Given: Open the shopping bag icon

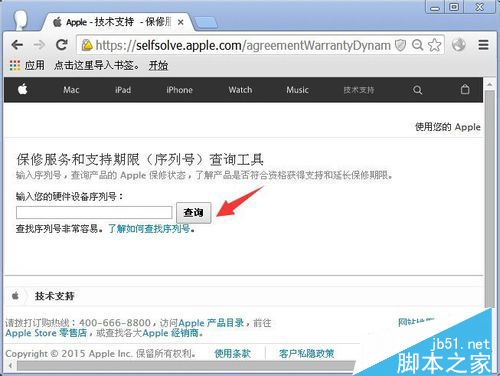Looking at the screenshot, I should [x=465, y=89].
